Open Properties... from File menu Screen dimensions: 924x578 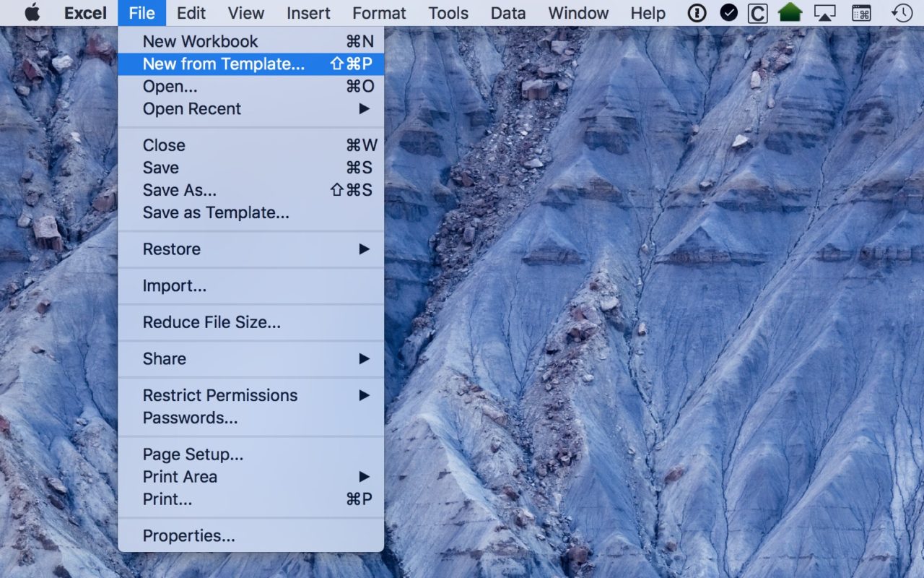tap(251, 536)
